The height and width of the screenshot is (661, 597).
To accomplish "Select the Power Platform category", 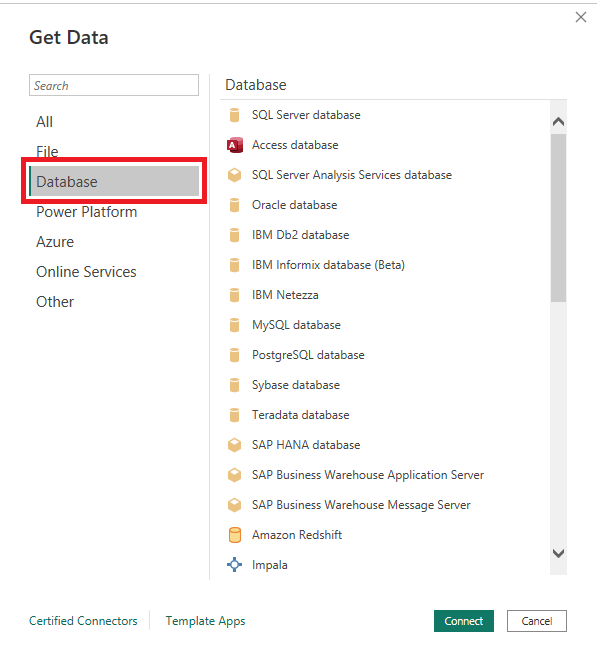I will (86, 212).
